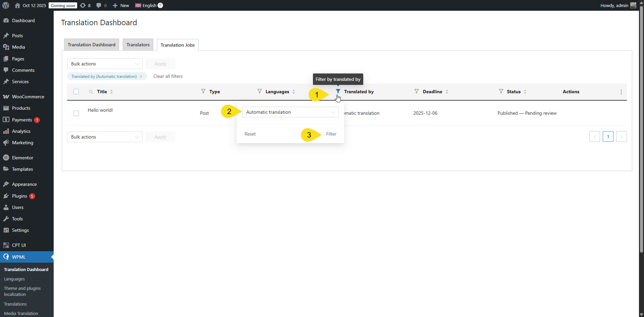Click Filter in the popup

[331, 134]
